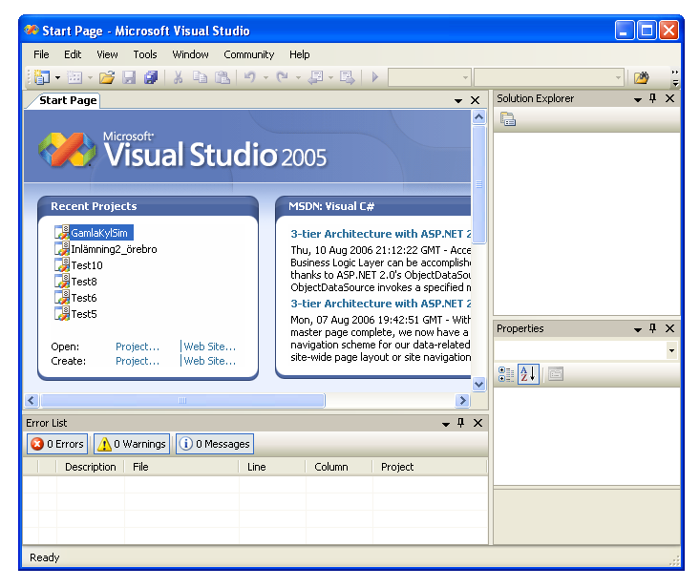This screenshot has width=700, height=588.
Task: Open the Undo history dropdown arrow
Action: (x=266, y=77)
